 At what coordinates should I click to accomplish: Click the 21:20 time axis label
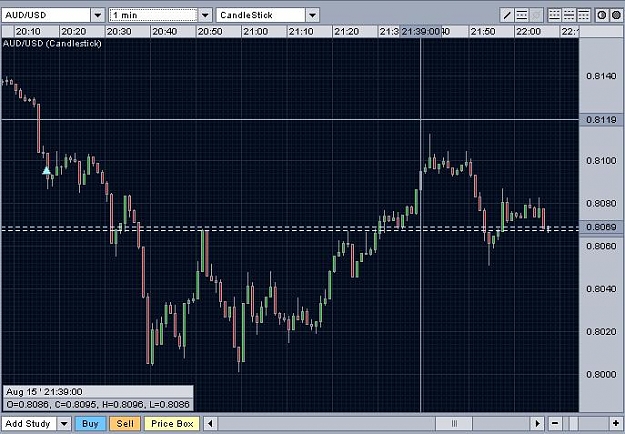click(x=346, y=31)
